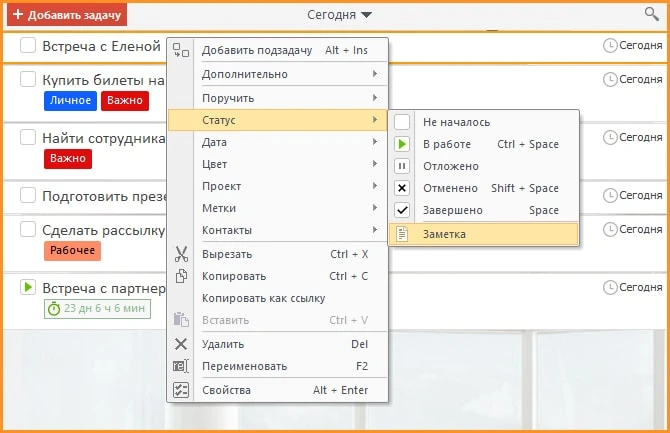
Task: Check the Подготовить презентацию task checkbox
Action: pos(28,195)
